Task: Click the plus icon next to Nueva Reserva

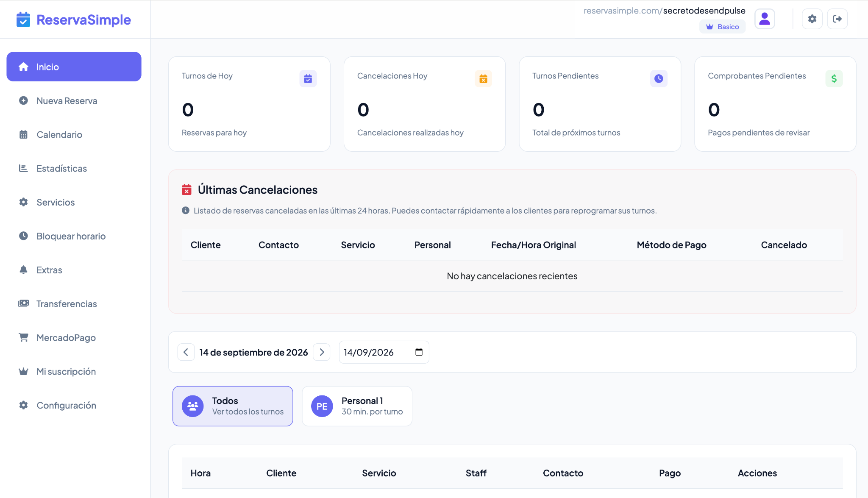Action: pos(24,100)
